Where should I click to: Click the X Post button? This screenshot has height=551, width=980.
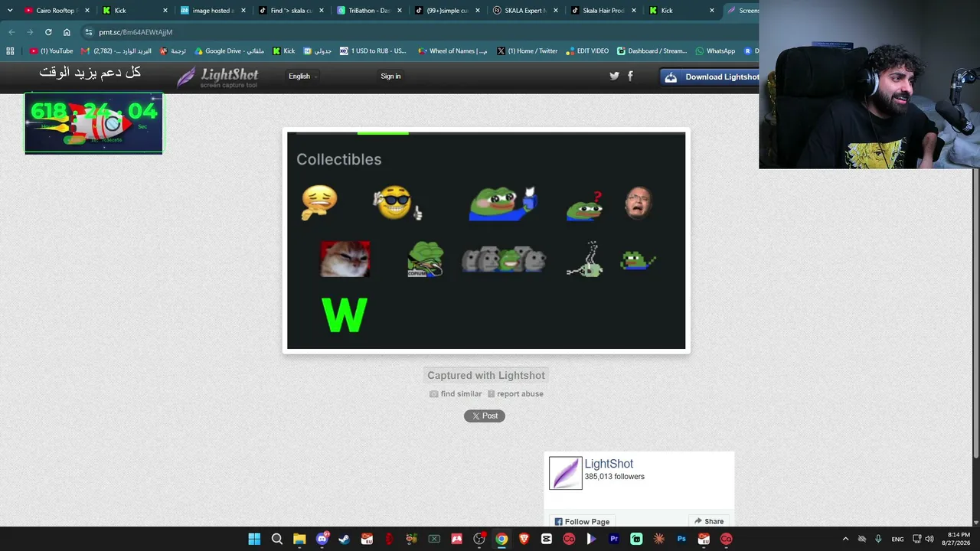click(485, 416)
